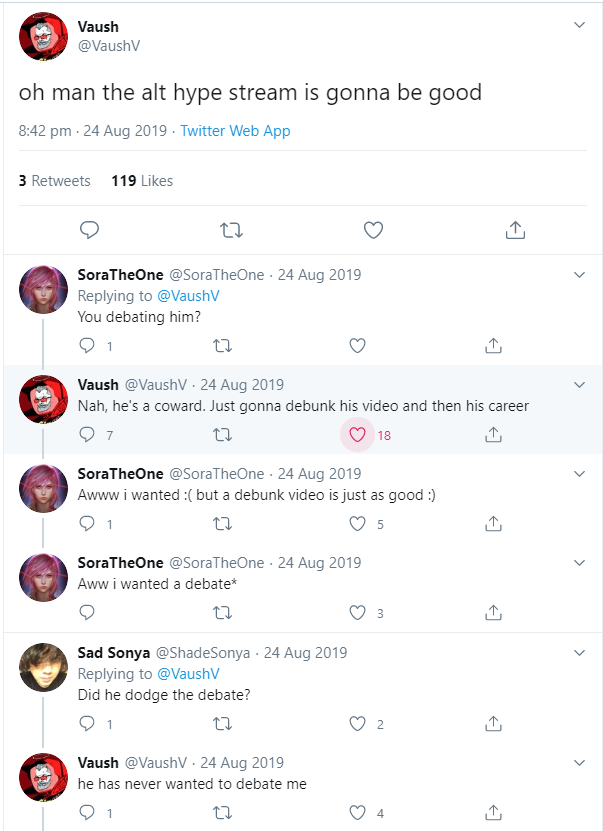Reply to the 'debunk video is just as good' tweet

coord(87,524)
